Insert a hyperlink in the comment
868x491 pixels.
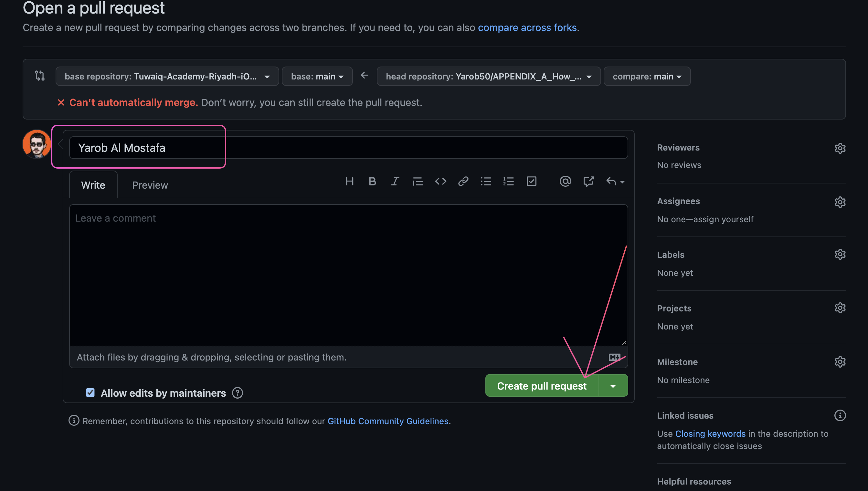click(x=463, y=181)
